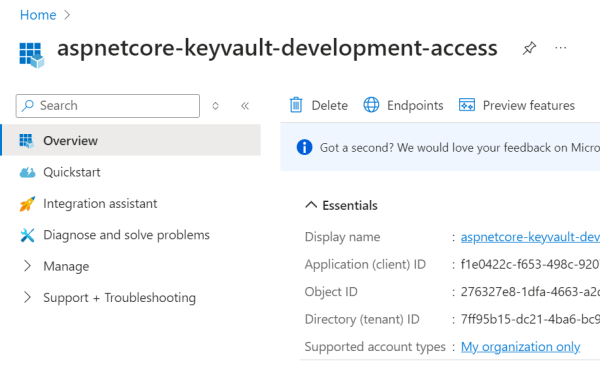This screenshot has height=370, width=600.
Task: Open My organization only link
Action: [520, 347]
